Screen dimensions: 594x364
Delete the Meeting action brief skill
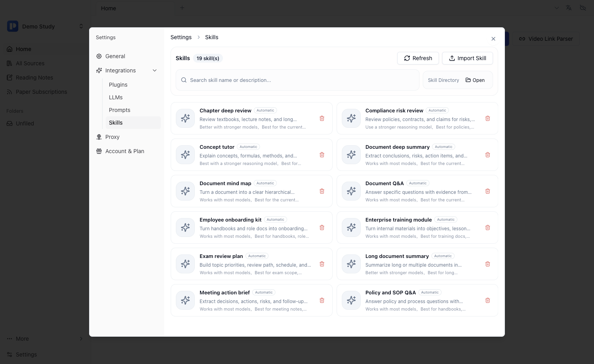point(322,300)
